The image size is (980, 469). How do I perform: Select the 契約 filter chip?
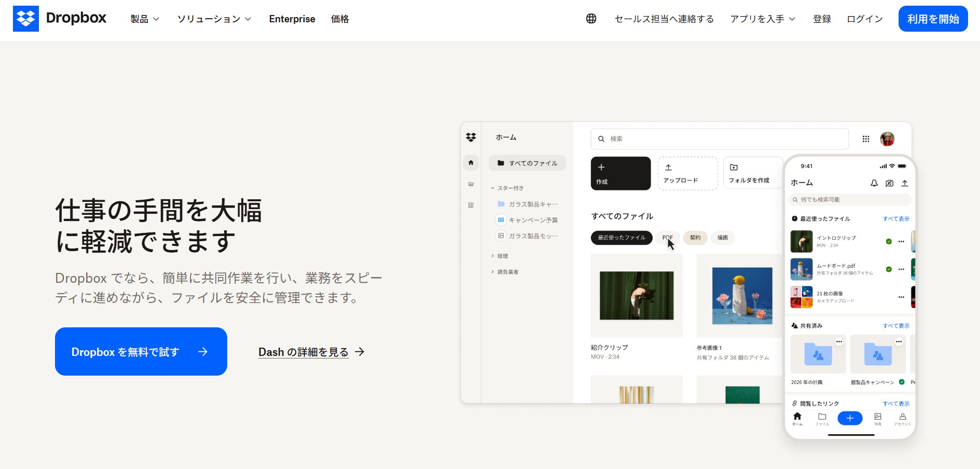coord(695,238)
